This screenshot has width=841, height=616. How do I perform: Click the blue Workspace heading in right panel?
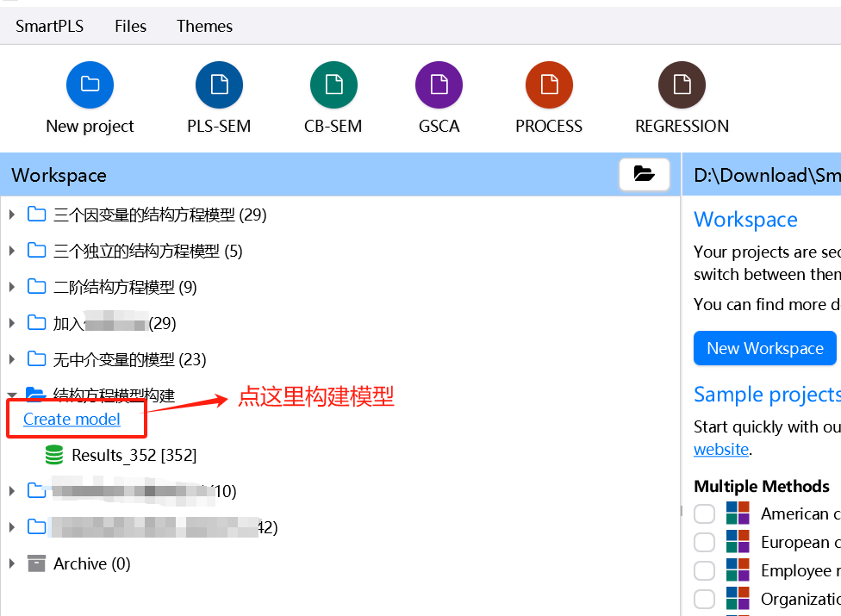[x=745, y=220]
